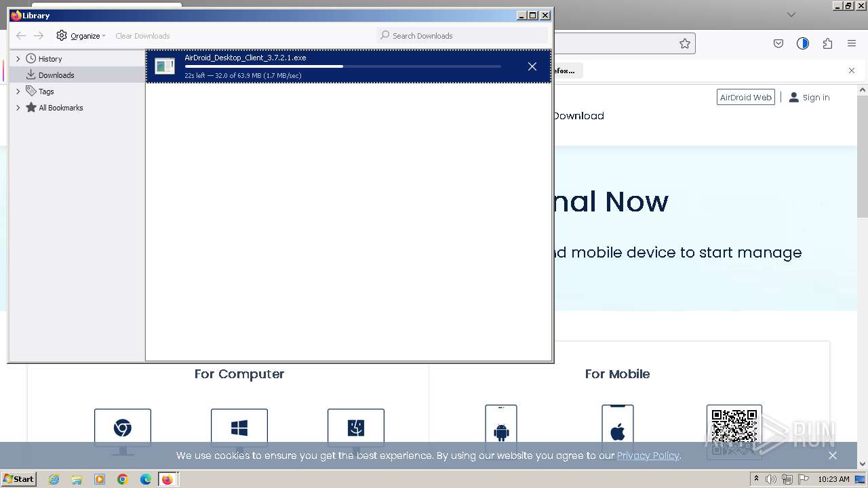The width and height of the screenshot is (868, 488).
Task: Click the Sign in link
Action: pyautogui.click(x=809, y=98)
